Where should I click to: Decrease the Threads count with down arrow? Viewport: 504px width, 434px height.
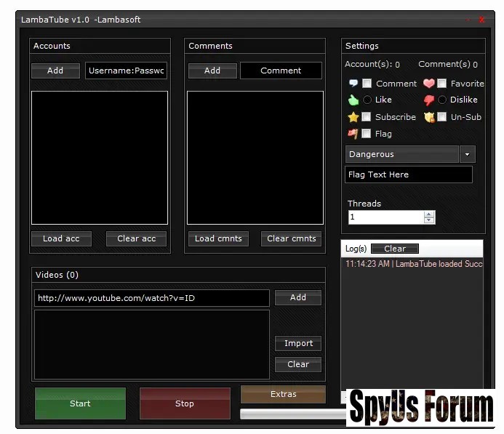(429, 220)
